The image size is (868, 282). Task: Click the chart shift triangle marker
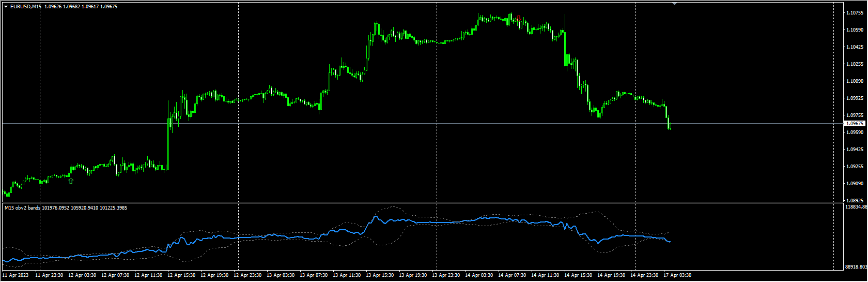(674, 4)
